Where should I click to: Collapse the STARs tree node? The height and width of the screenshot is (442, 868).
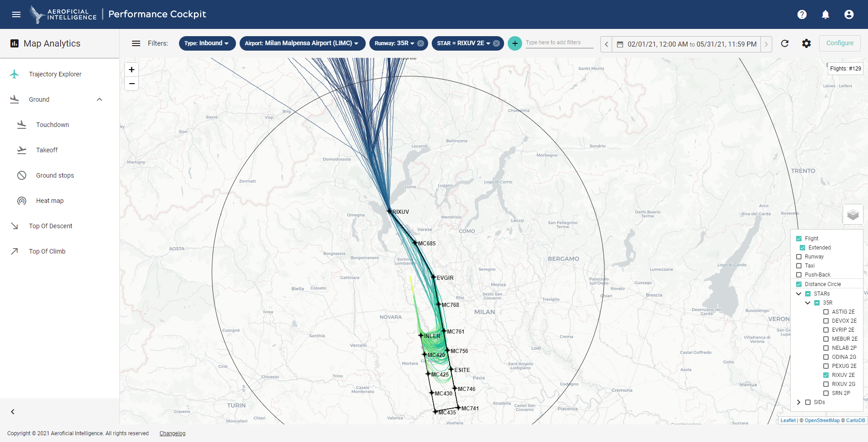(799, 294)
